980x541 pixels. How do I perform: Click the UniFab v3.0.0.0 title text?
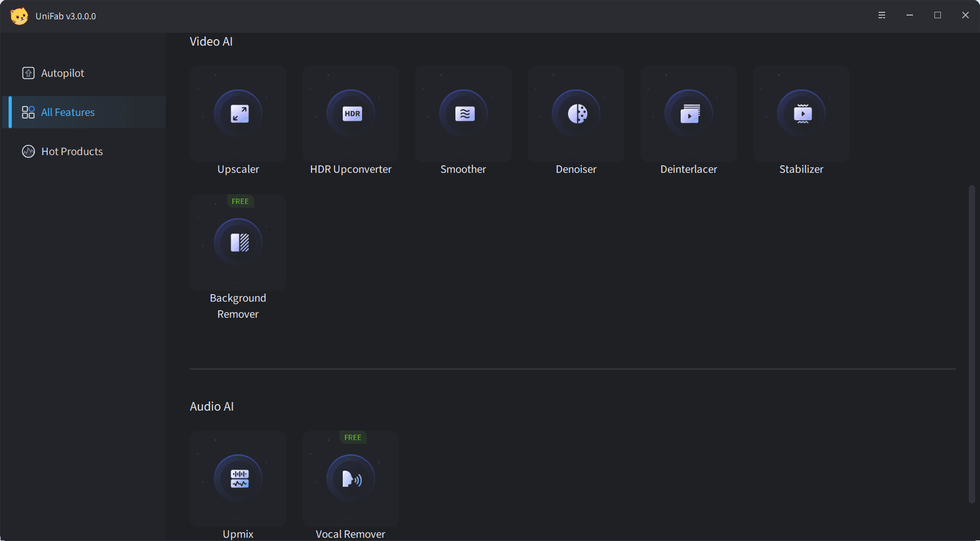click(66, 16)
